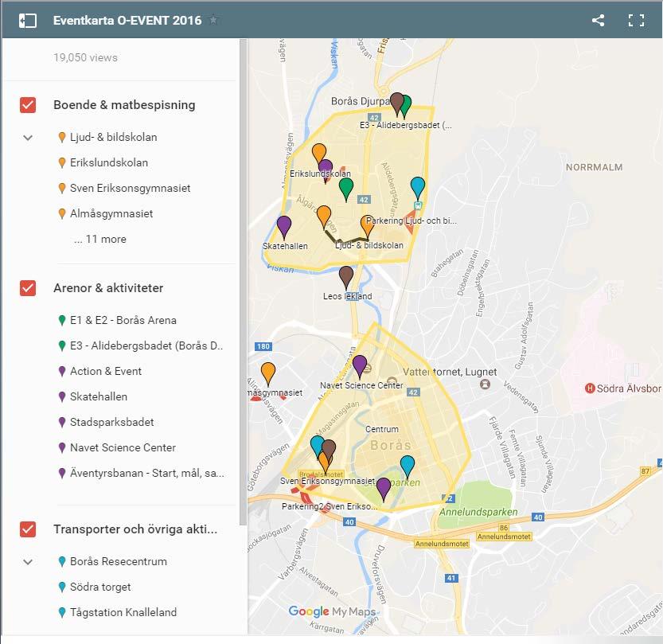The height and width of the screenshot is (644, 663).
Task: Select the orange pin on Ålgårdsvägen path start
Action: [x=324, y=217]
